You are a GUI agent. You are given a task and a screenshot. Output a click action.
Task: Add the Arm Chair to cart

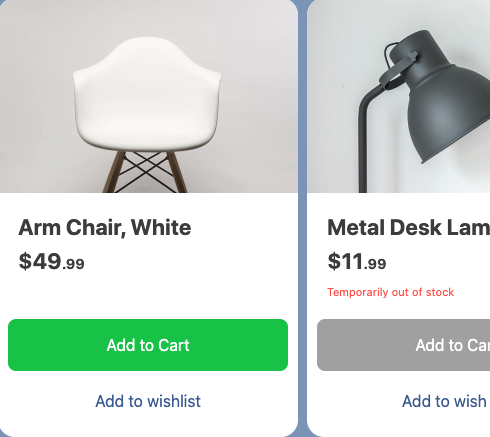point(148,345)
